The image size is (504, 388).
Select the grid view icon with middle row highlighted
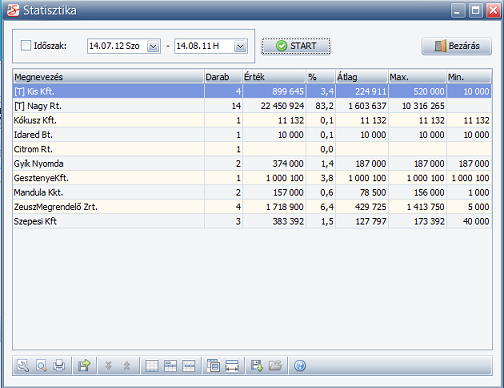click(189, 366)
